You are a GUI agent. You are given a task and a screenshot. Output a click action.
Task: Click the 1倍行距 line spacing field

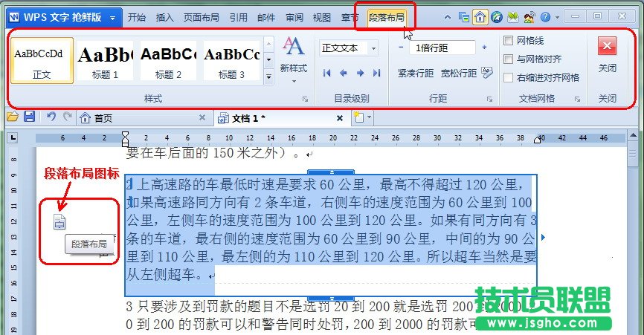tap(442, 48)
